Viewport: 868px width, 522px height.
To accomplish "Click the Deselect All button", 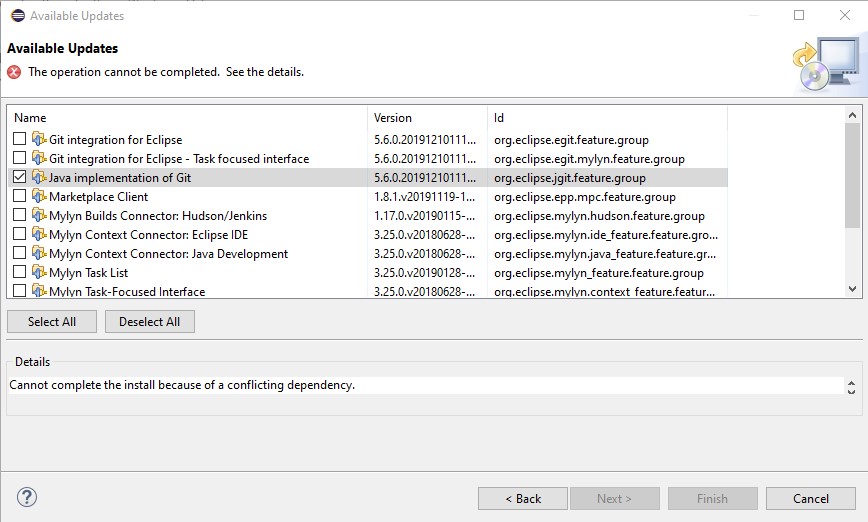I will tap(149, 322).
